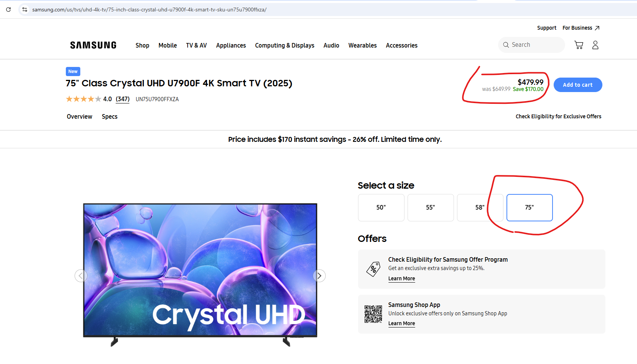The width and height of the screenshot is (637, 364).
Task: Select the 55" size option
Action: click(x=431, y=208)
